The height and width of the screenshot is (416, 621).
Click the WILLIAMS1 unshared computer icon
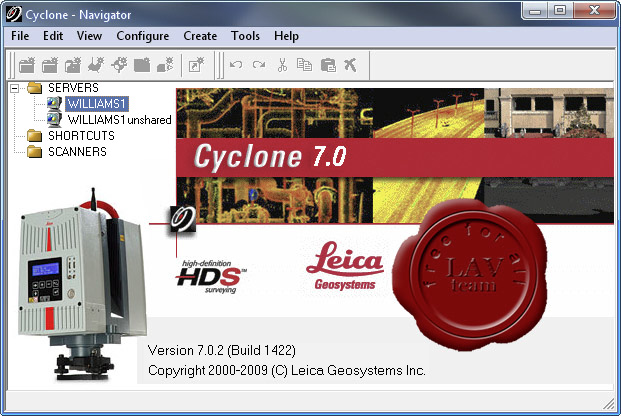(54, 119)
